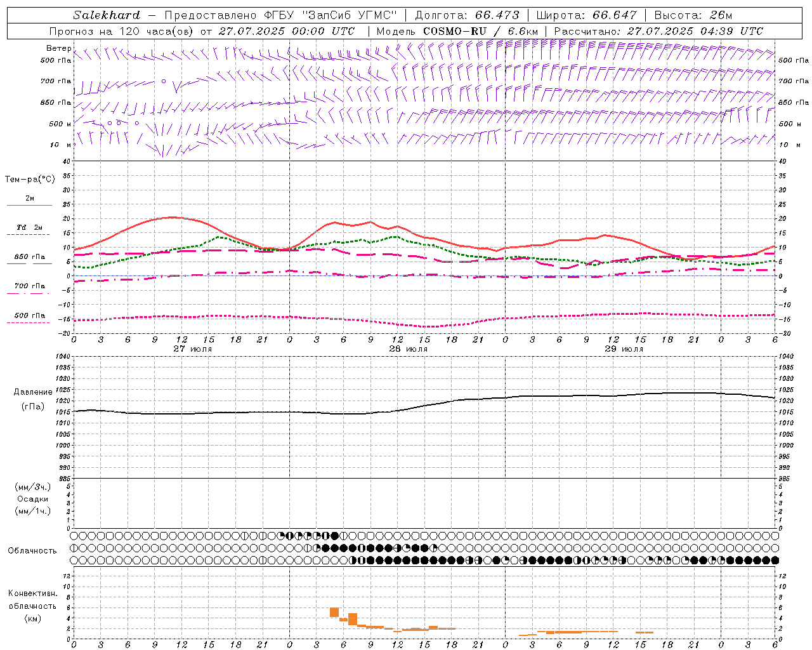Viewport: 812px width, 650px height.
Task: Click the forecast text 'Прогноз на 120 часа(ов)'
Action: 122,31
